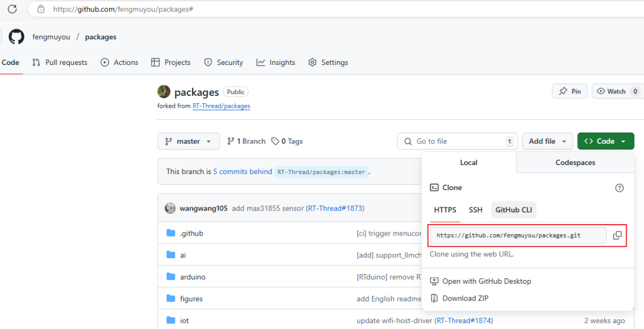Open clone help question mark icon
644x329 pixels.
[620, 188]
